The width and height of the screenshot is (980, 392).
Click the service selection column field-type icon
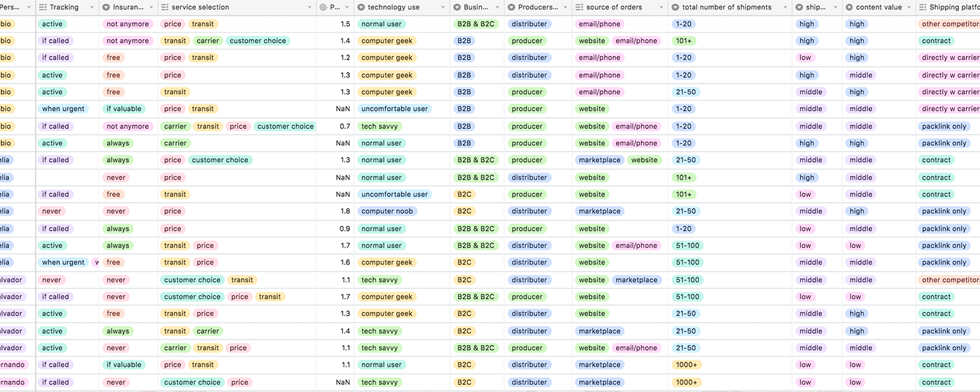[165, 7]
